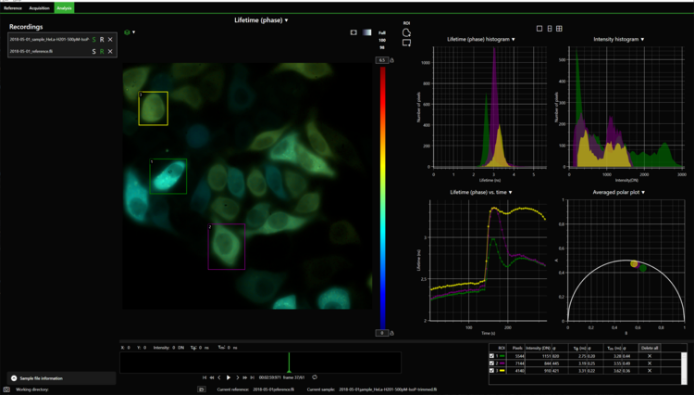Click Delete all ROIs button
The image size is (694, 395).
(649, 348)
